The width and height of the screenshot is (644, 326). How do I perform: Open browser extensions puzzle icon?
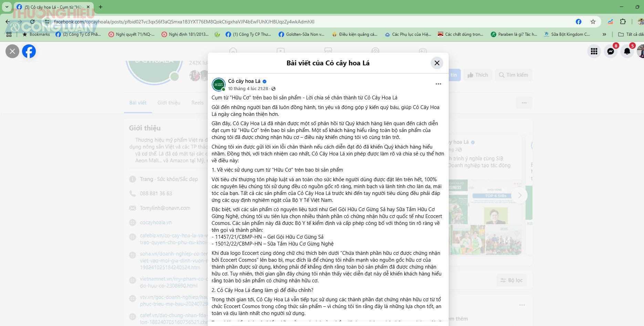623,22
